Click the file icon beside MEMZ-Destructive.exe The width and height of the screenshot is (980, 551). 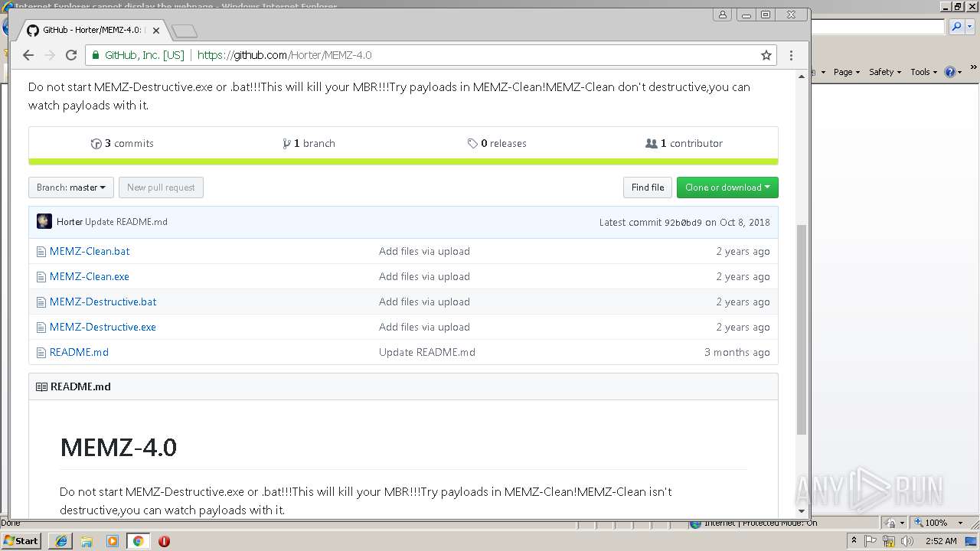(41, 327)
